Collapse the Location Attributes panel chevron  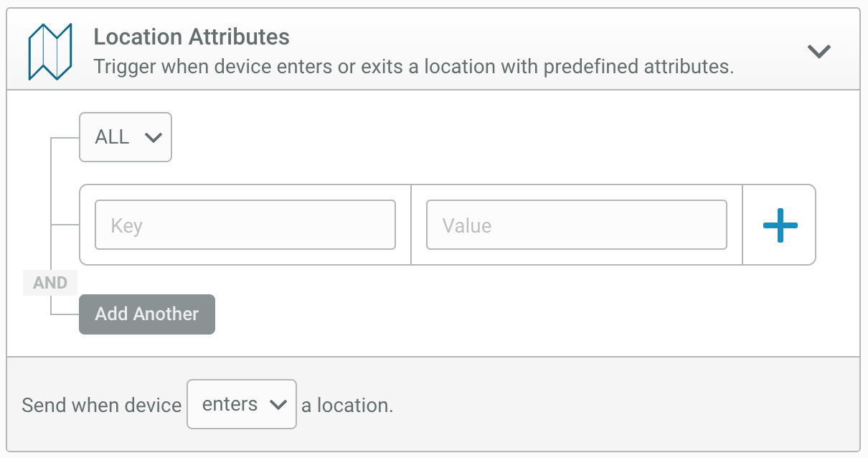[x=819, y=51]
